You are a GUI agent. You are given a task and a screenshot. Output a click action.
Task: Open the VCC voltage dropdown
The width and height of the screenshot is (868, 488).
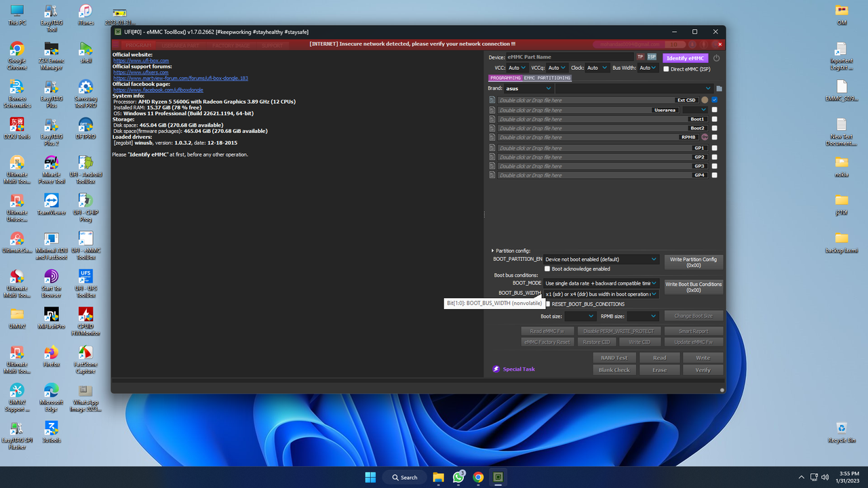[x=517, y=68]
